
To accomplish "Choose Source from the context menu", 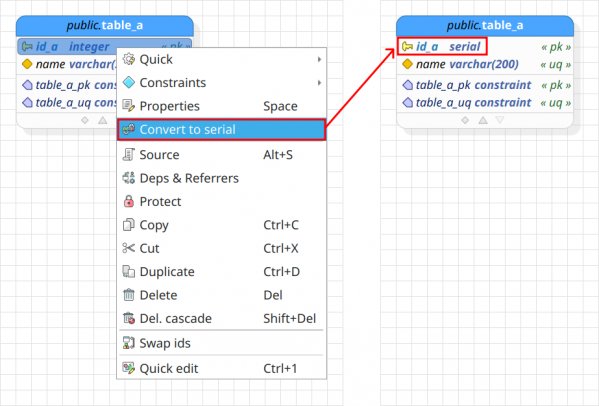I will [222, 155].
